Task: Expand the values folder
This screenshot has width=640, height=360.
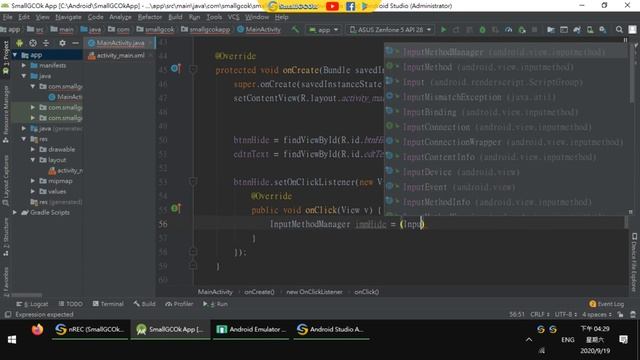Action: 33,191
